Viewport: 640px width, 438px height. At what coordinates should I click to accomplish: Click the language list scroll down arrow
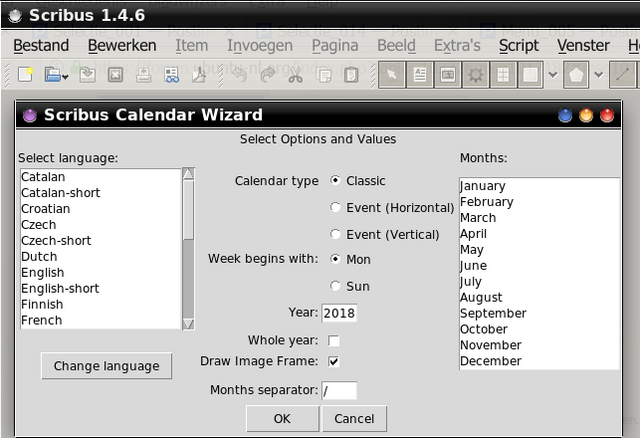click(x=188, y=324)
